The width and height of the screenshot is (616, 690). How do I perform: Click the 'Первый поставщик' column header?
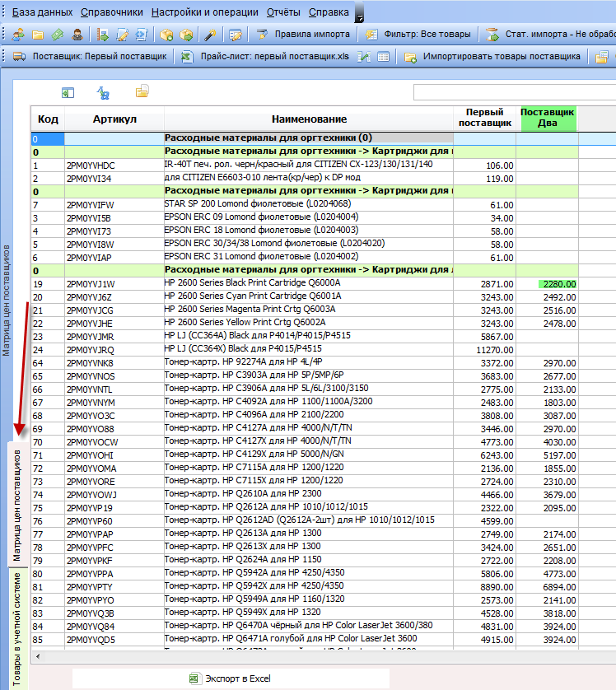pyautogui.click(x=485, y=118)
